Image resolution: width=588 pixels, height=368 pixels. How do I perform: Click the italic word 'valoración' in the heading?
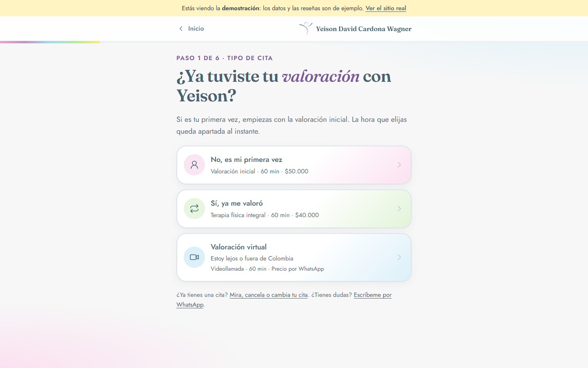point(321,76)
